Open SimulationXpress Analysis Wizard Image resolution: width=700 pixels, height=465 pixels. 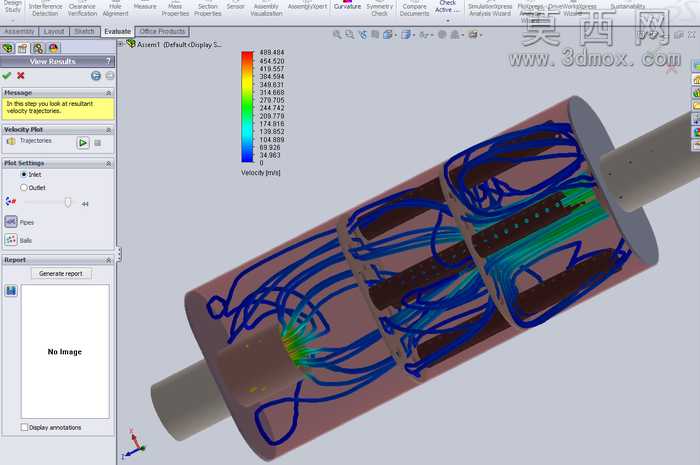pyautogui.click(x=490, y=9)
